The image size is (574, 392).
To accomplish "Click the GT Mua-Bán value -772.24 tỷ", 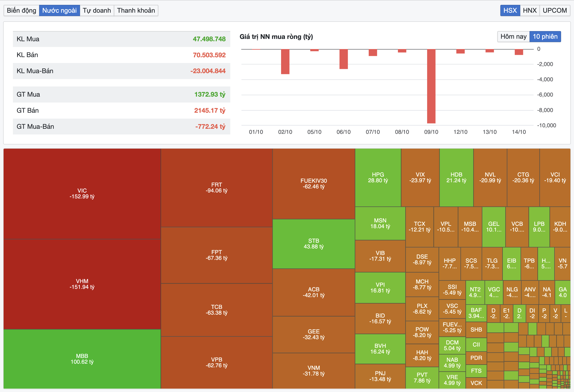I will [x=210, y=127].
